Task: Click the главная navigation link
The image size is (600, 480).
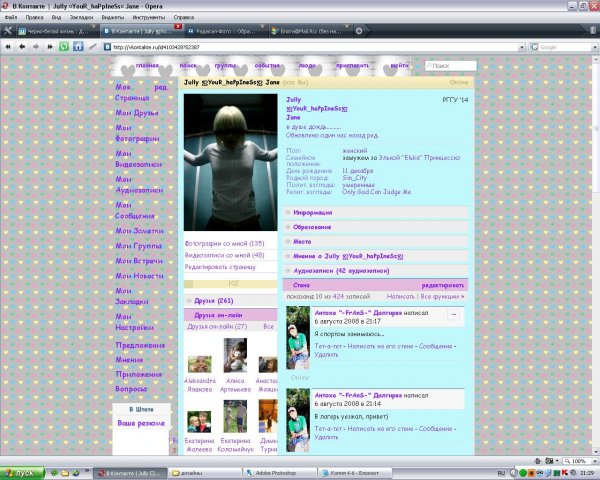Action: click(147, 65)
